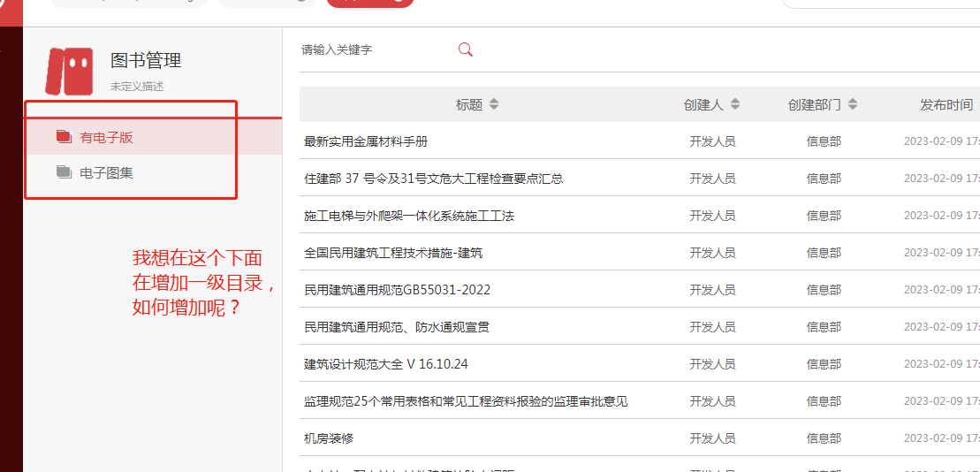980x472 pixels.
Task: Click 信息部 in 监理规范25个常用表格 row
Action: [824, 401]
